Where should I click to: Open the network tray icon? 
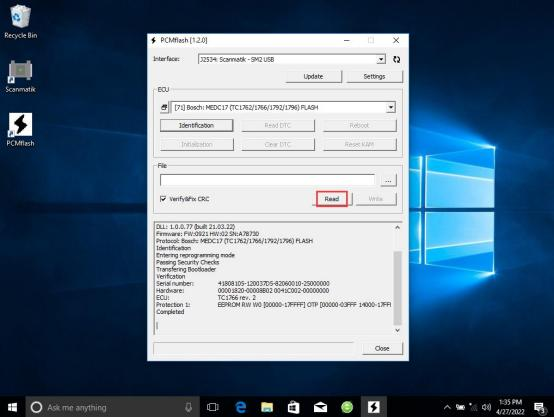473,407
